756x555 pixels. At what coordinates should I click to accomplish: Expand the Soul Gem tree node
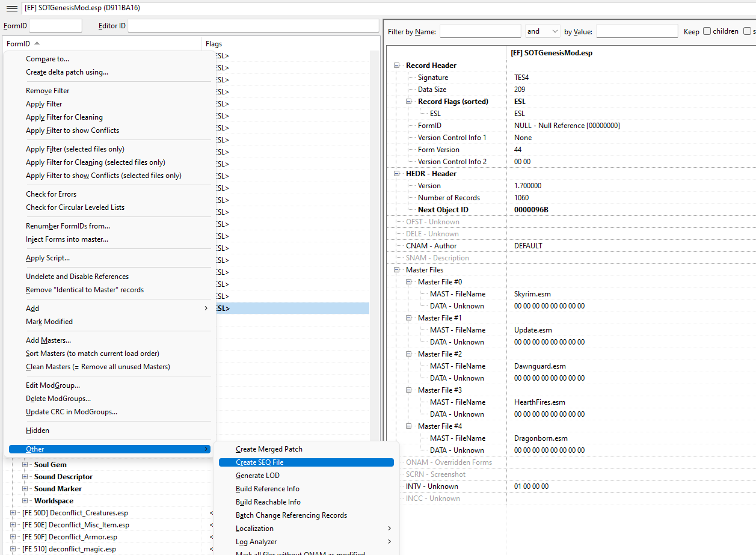click(x=25, y=465)
